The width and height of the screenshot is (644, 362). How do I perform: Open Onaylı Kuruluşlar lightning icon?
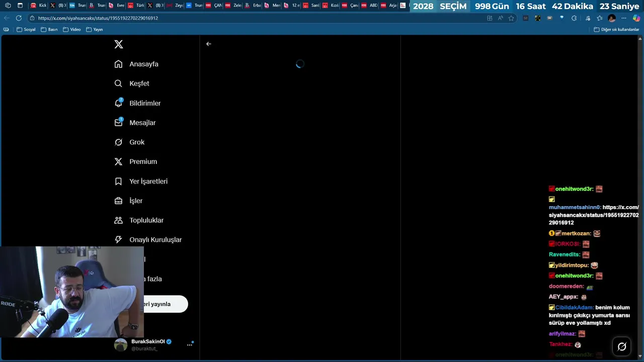118,240
